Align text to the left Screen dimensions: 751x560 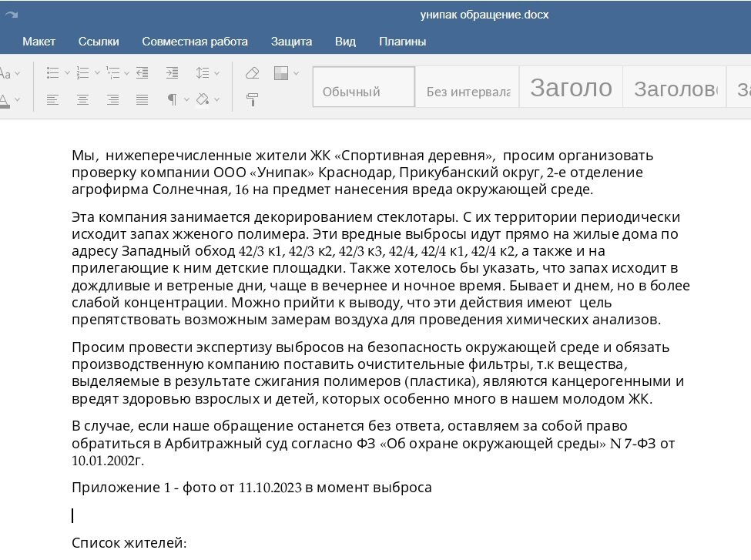click(52, 99)
